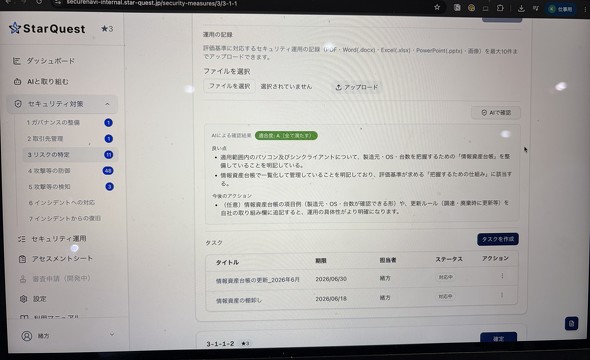Click the AI robot icon in sidebar
Image resolution: width=590 pixels, height=360 pixels.
(17, 81)
